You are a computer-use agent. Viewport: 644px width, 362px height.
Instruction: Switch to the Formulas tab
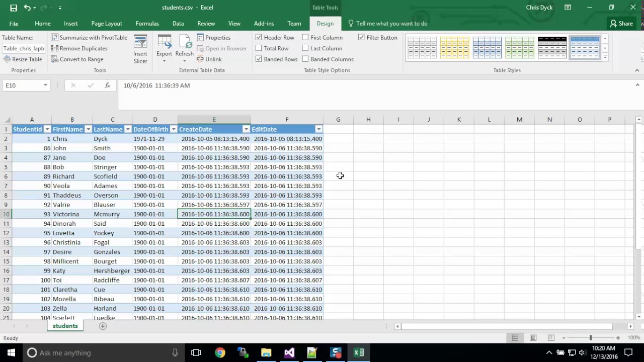point(147,24)
